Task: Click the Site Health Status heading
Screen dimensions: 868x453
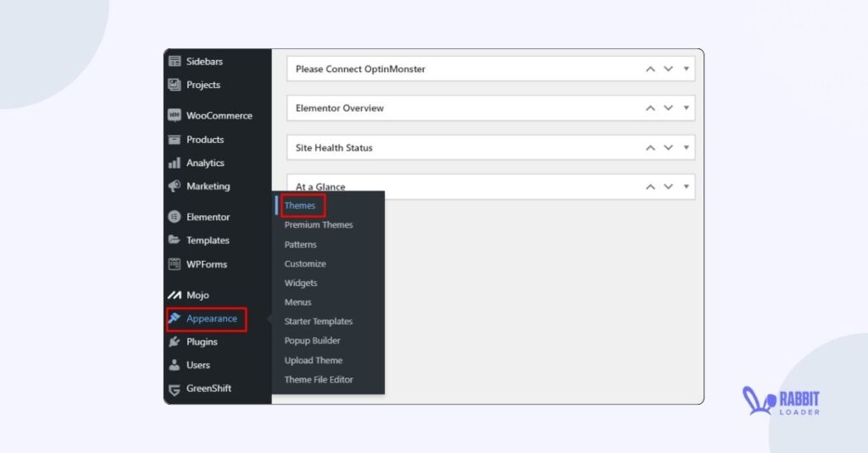Action: click(334, 147)
